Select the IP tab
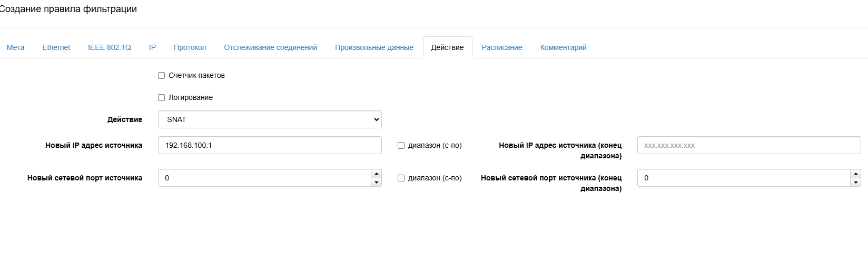This screenshot has width=868, height=253. [152, 47]
